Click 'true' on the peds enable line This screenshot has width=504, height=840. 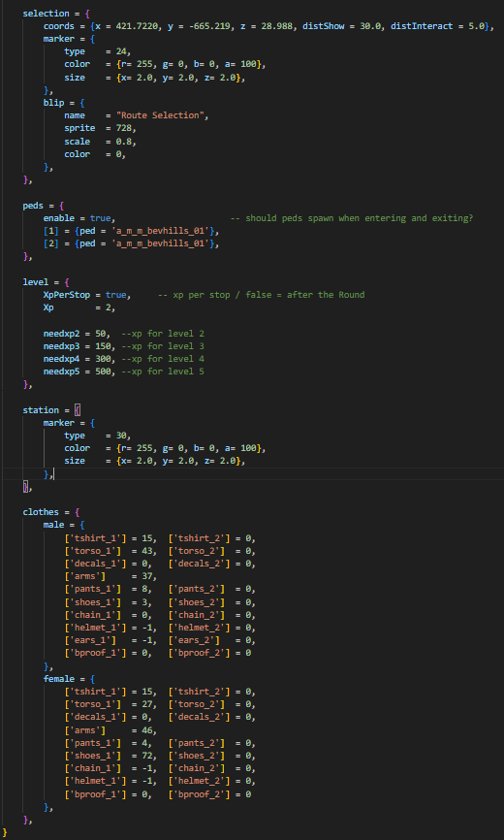[x=100, y=218]
